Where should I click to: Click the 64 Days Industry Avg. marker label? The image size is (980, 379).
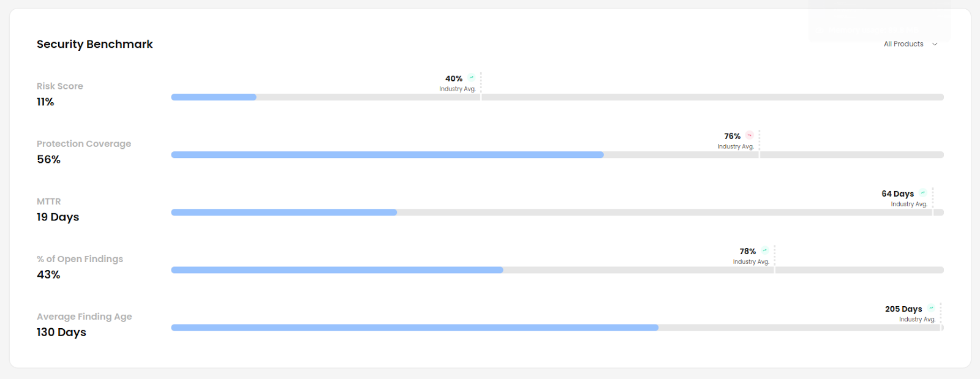(x=905, y=198)
